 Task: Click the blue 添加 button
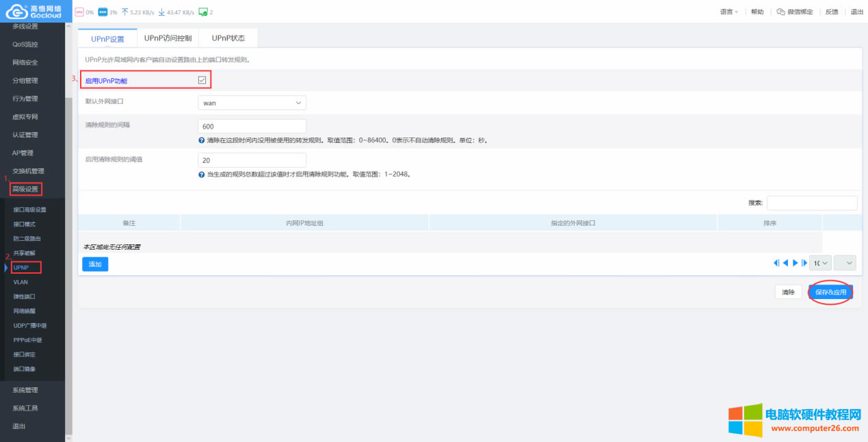click(94, 263)
